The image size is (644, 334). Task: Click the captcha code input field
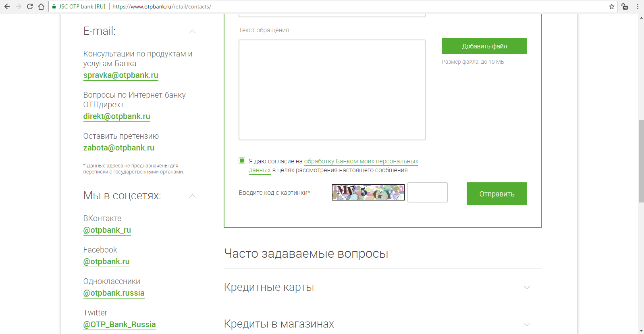tap(427, 192)
